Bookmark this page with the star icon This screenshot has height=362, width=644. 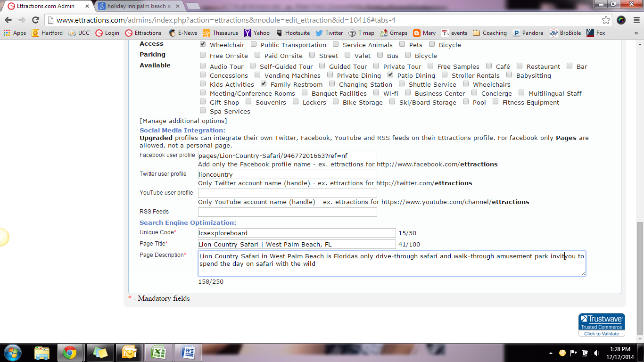pos(606,20)
